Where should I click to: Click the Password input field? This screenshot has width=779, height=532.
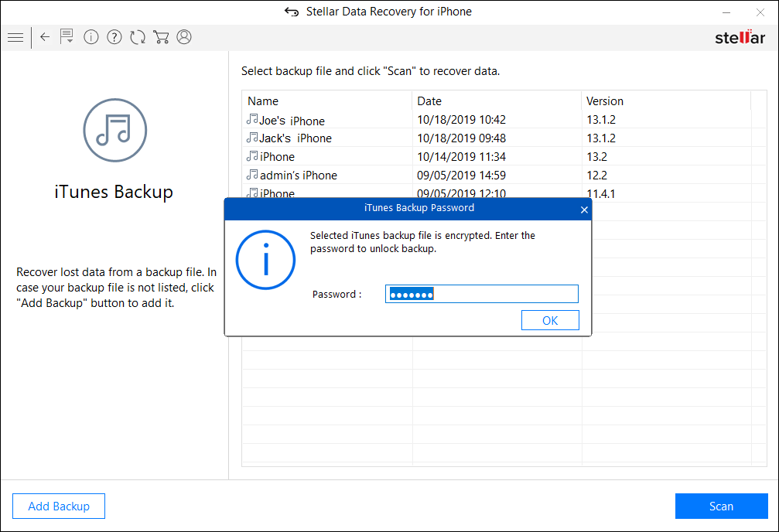point(481,294)
